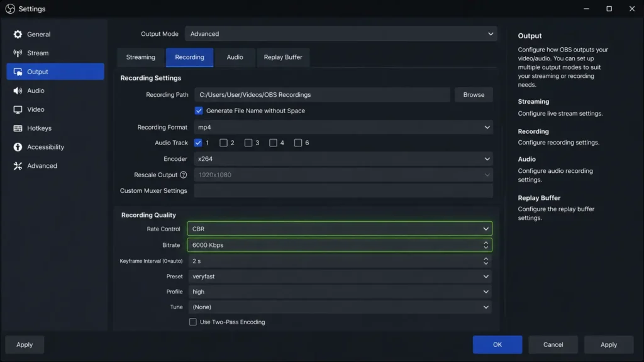This screenshot has height=362, width=644.
Task: Click the Cancel button
Action: click(553, 345)
